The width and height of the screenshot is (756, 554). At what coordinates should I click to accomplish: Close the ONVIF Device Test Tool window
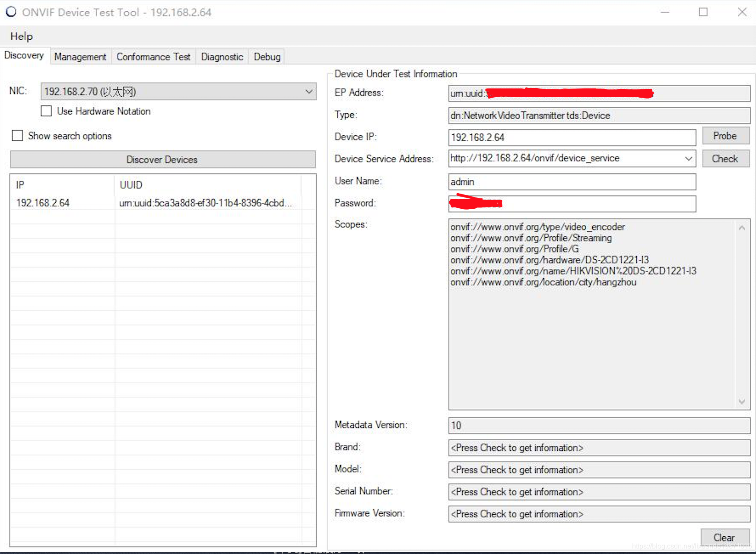tap(742, 12)
